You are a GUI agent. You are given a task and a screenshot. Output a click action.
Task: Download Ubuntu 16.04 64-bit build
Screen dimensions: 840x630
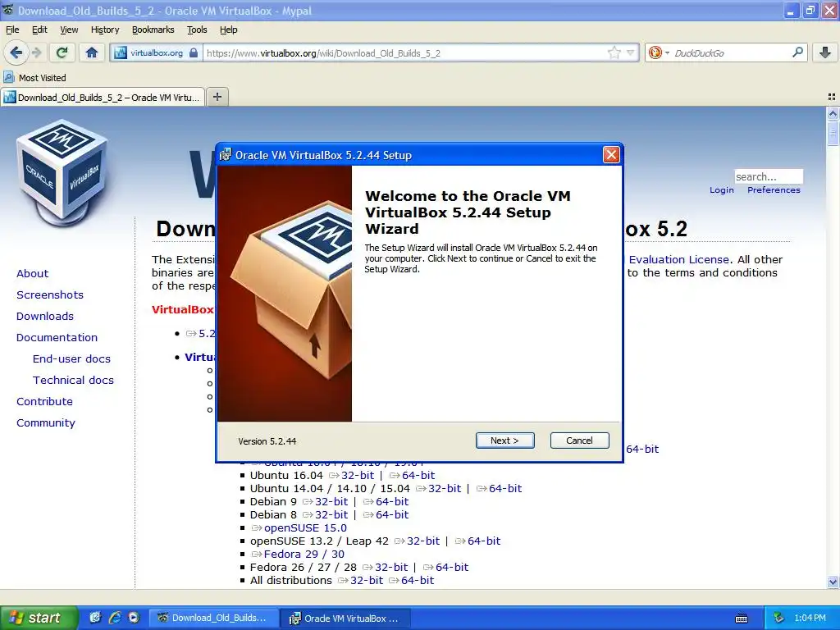click(x=418, y=475)
